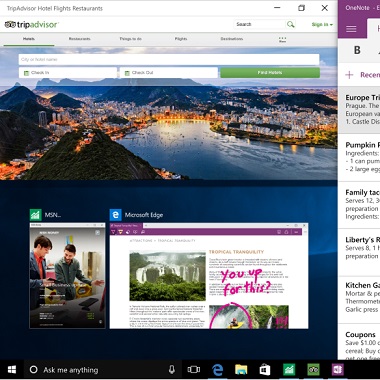Click the TripAdvisor taskbar icon

point(313,370)
